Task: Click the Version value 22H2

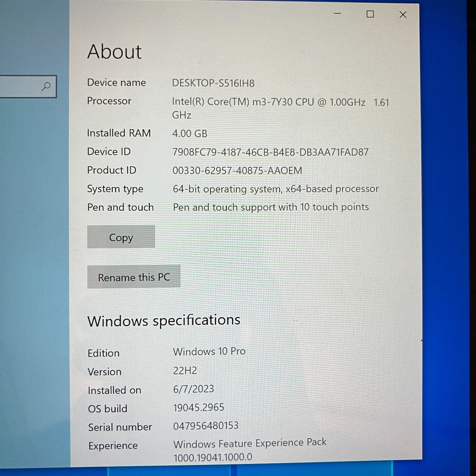Action: tap(185, 371)
